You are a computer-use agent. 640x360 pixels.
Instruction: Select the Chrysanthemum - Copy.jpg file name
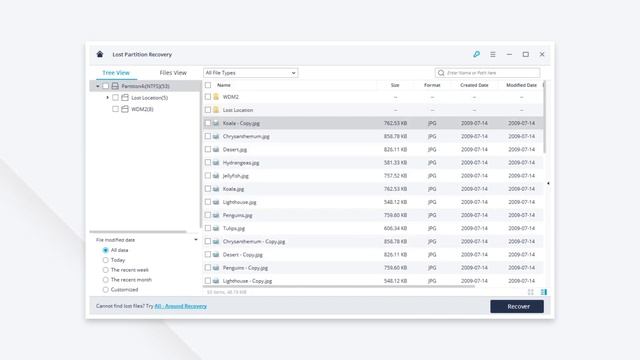[x=254, y=242]
